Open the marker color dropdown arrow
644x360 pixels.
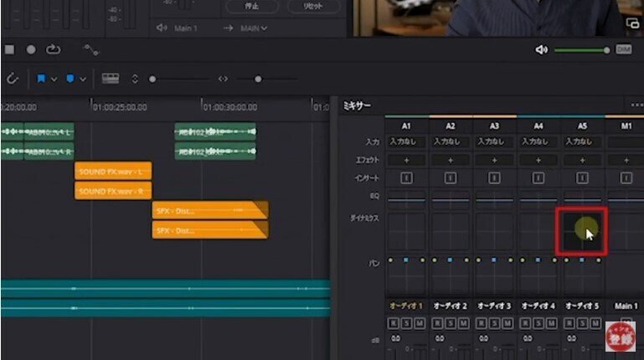pyautogui.click(x=83, y=79)
